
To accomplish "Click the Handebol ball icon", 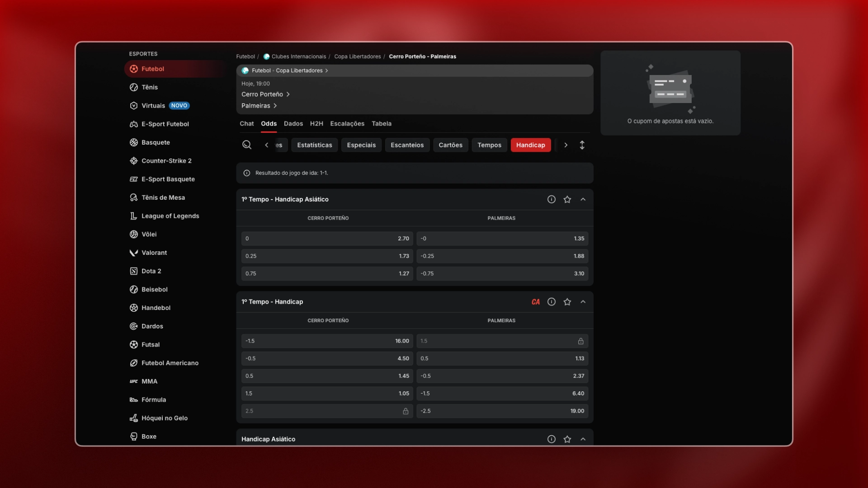I will [x=134, y=308].
